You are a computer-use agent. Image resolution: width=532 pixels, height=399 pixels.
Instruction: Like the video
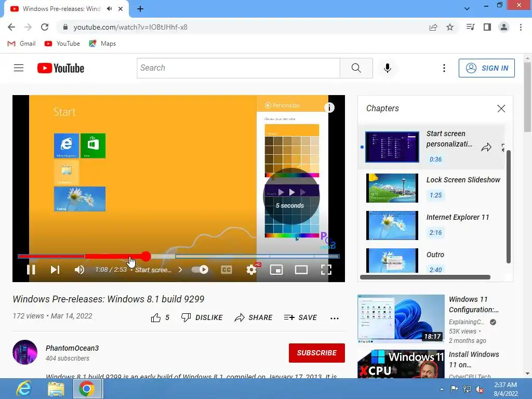pos(160,317)
